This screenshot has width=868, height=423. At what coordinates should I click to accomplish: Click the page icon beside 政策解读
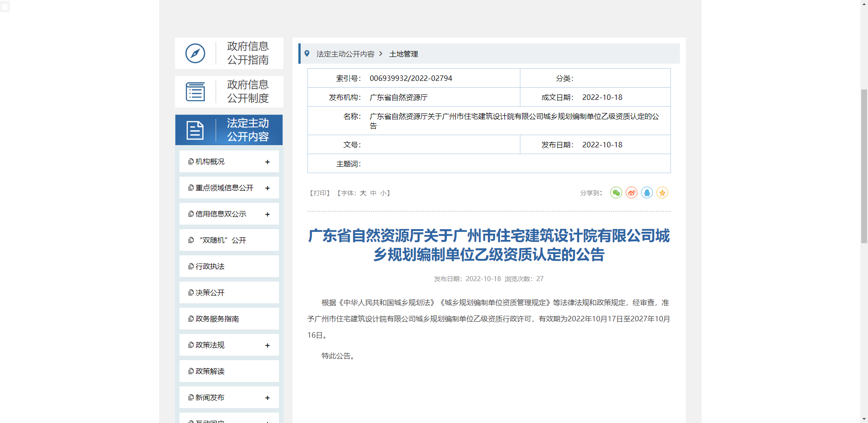click(191, 371)
